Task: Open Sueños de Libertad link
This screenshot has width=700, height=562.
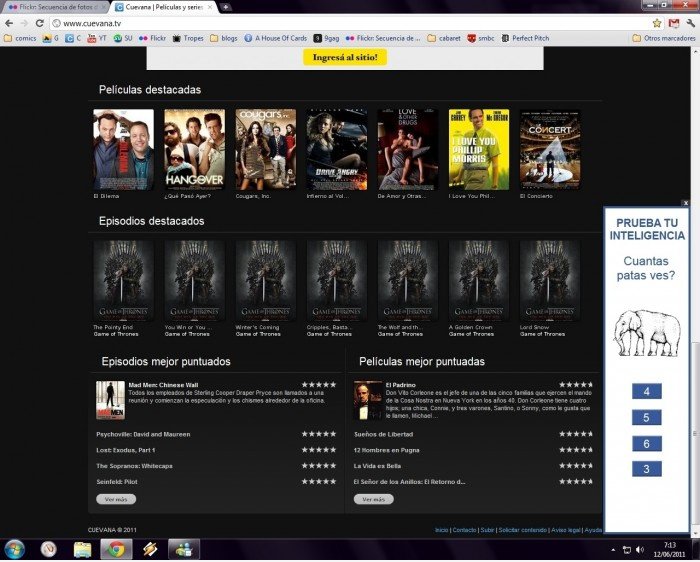Action: [383, 434]
